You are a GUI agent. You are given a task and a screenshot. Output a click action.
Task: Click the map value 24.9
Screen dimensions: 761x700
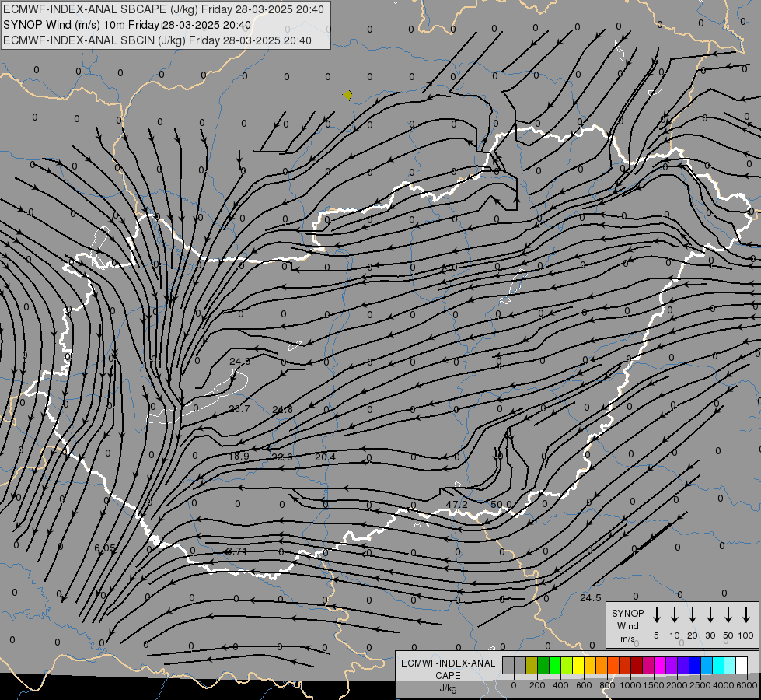click(x=239, y=362)
